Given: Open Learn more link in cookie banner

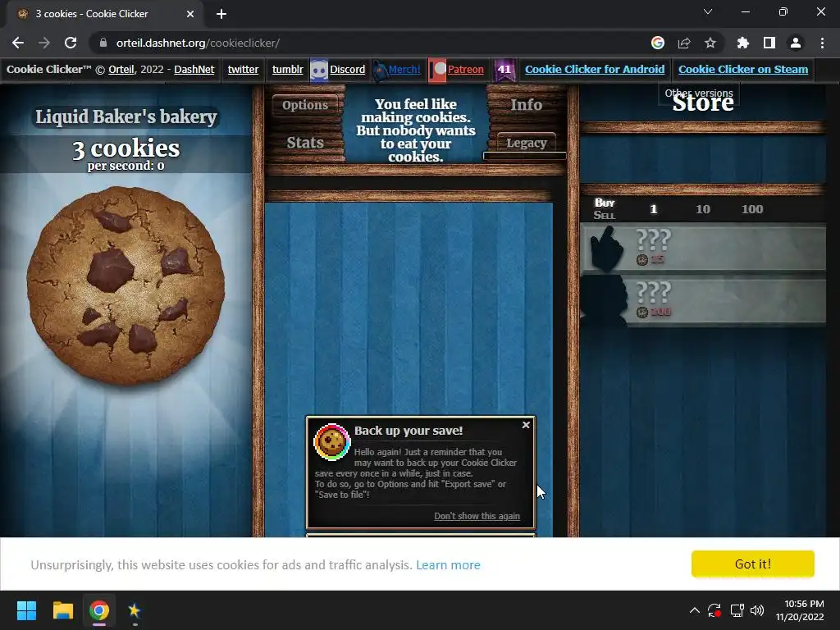Looking at the screenshot, I should coord(448,564).
